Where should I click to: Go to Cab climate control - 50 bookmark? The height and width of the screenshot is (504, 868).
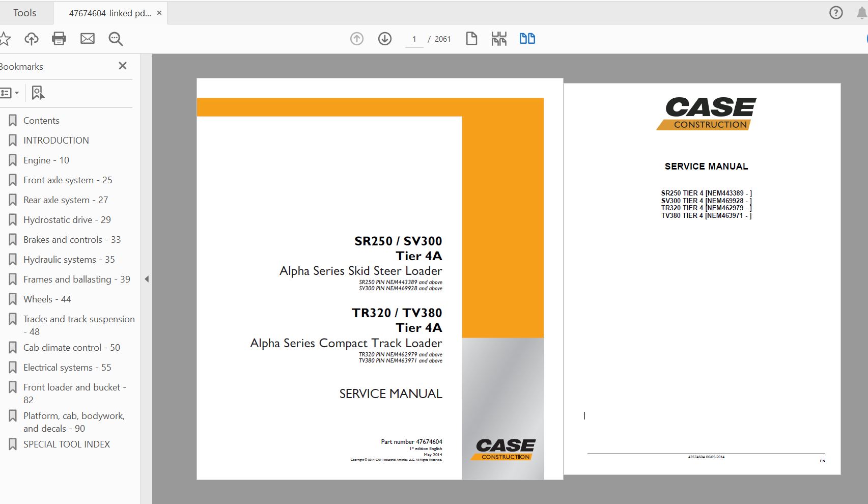click(72, 348)
